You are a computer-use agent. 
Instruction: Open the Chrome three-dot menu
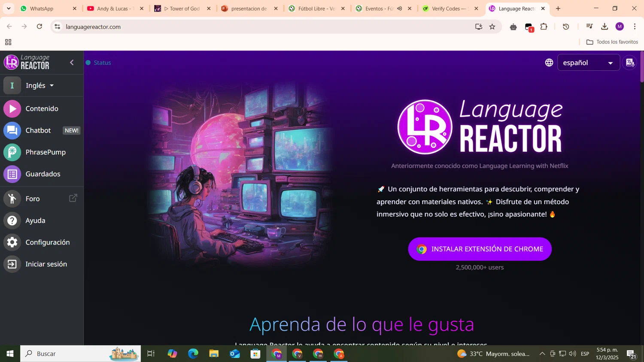coord(635,27)
